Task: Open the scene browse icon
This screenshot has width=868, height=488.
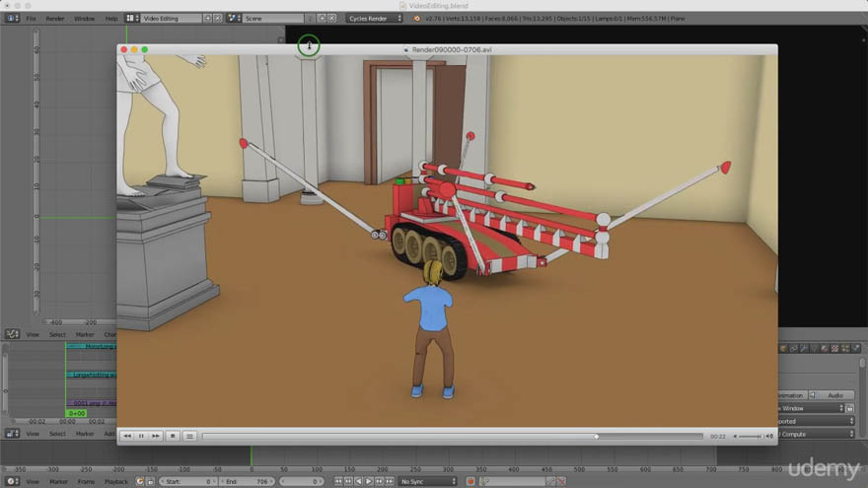Action: pyautogui.click(x=234, y=19)
